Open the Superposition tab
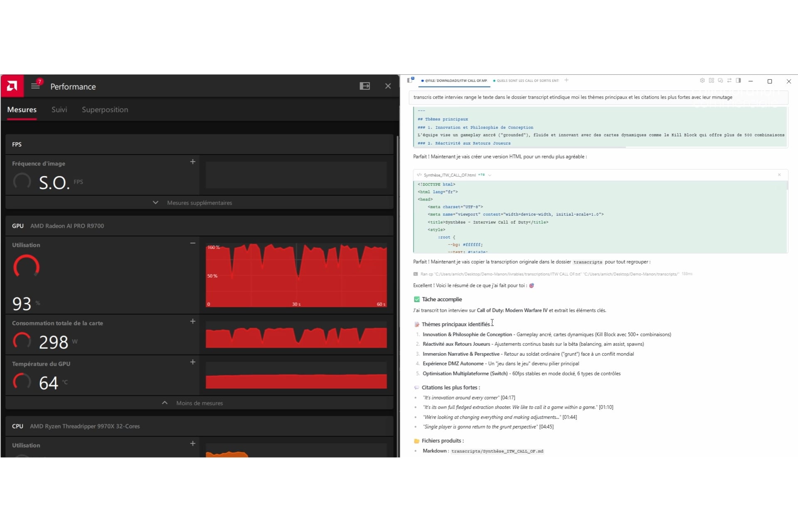The width and height of the screenshot is (798, 532). pyautogui.click(x=105, y=110)
